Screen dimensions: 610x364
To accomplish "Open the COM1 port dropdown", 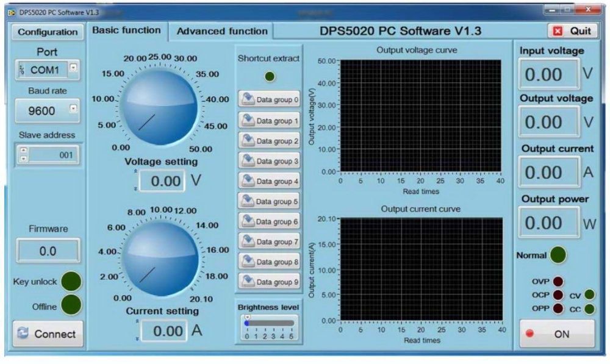I will (73, 68).
